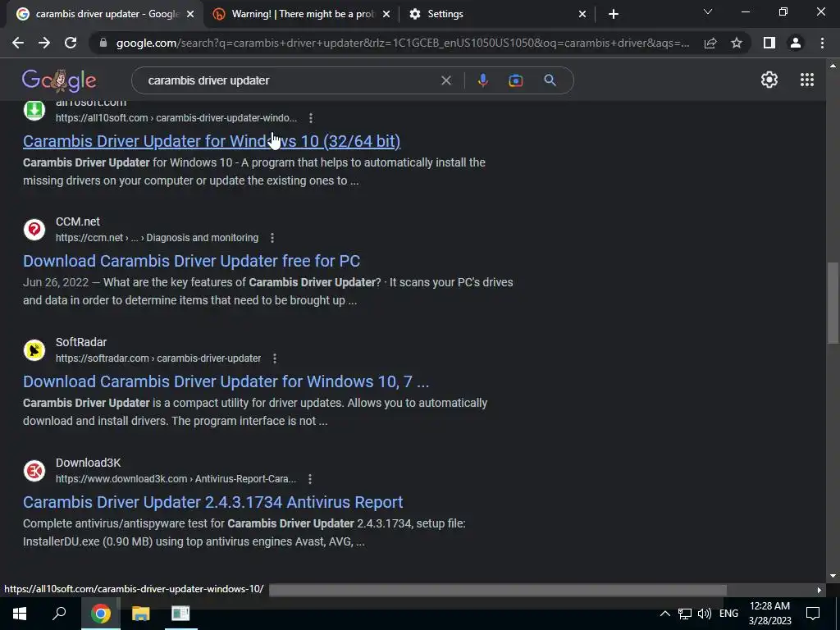View site information via the lock icon

103,43
